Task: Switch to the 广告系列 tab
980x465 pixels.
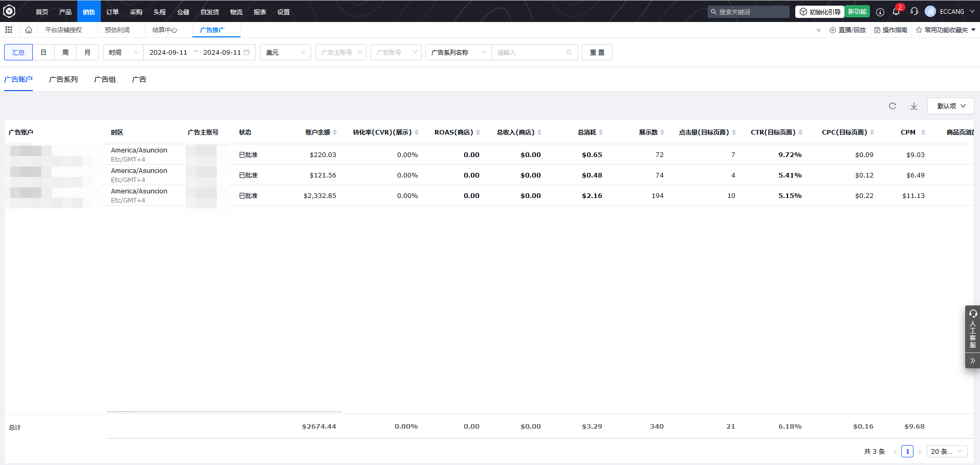Action: [63, 79]
